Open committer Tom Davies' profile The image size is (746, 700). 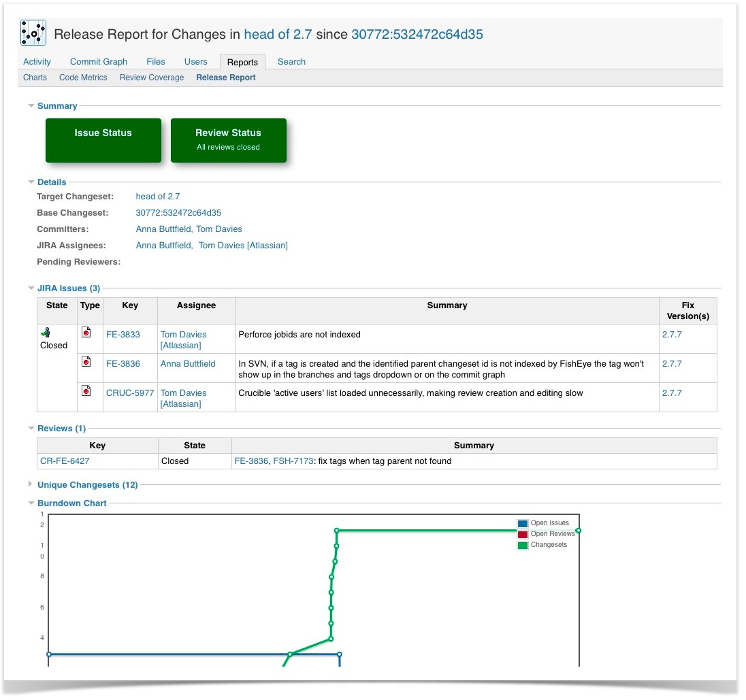[219, 229]
